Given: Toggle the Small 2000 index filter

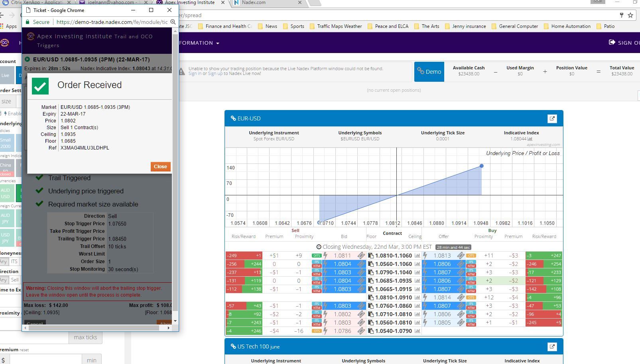Looking at the screenshot, I should (6, 143).
